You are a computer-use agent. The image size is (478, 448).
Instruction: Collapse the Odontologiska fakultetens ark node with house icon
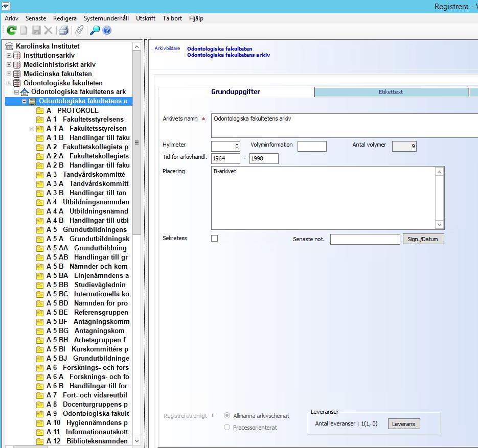pyautogui.click(x=16, y=92)
